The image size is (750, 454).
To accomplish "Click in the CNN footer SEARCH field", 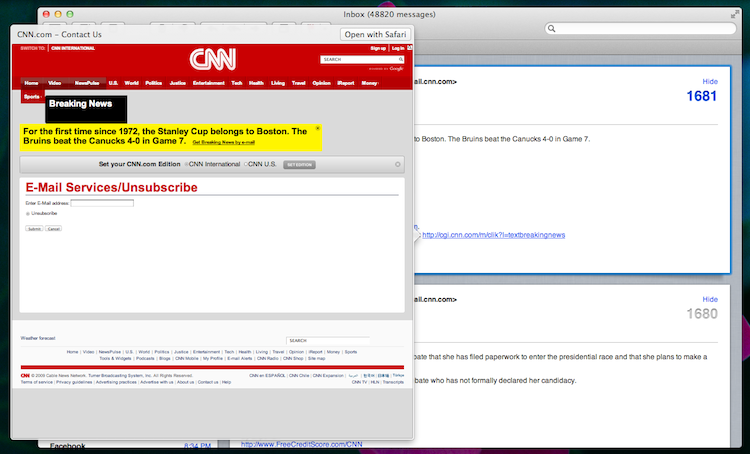I will point(328,341).
